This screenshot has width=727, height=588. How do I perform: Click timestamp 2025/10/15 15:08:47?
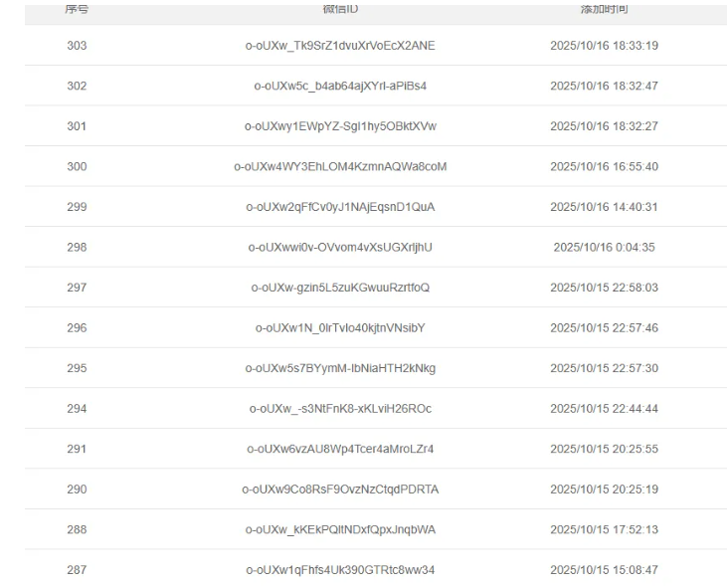pyautogui.click(x=604, y=570)
